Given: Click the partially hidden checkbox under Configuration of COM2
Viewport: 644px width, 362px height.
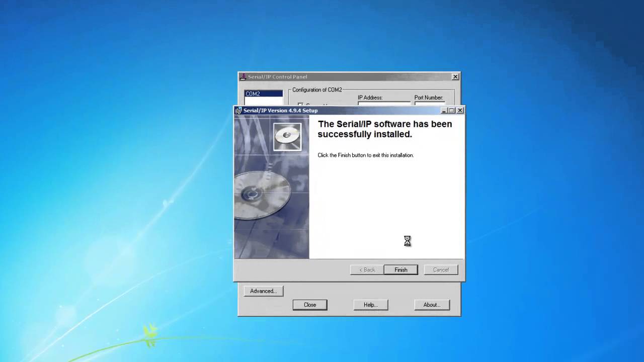Looking at the screenshot, I should coord(300,105).
